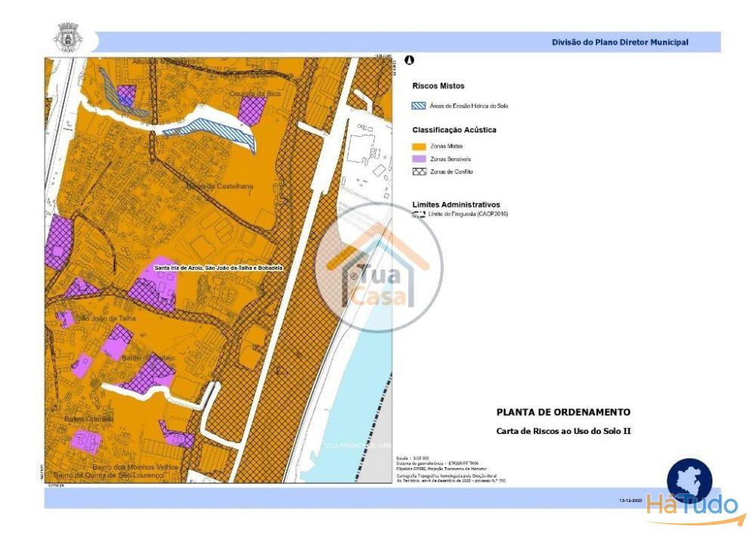Click the purple Zonas Sensíveis swatch
The height and width of the screenshot is (536, 756).
click(x=419, y=159)
